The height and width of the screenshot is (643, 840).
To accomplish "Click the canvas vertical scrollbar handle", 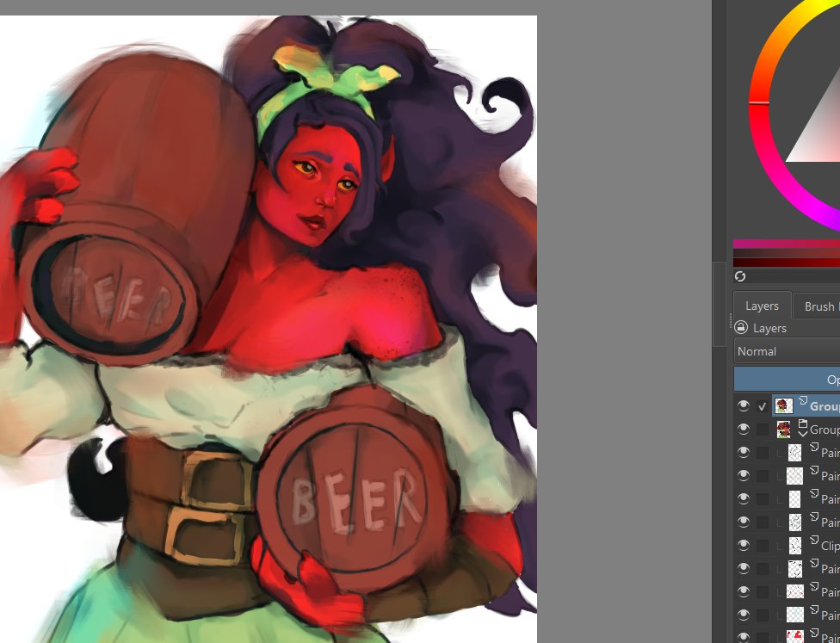I will click(x=719, y=304).
